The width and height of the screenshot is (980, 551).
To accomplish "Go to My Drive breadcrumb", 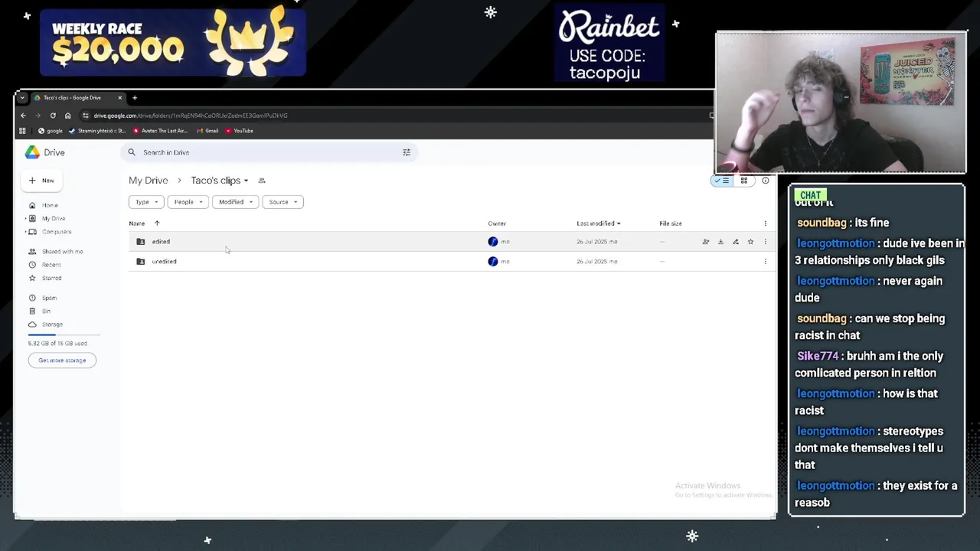I will pos(148,181).
